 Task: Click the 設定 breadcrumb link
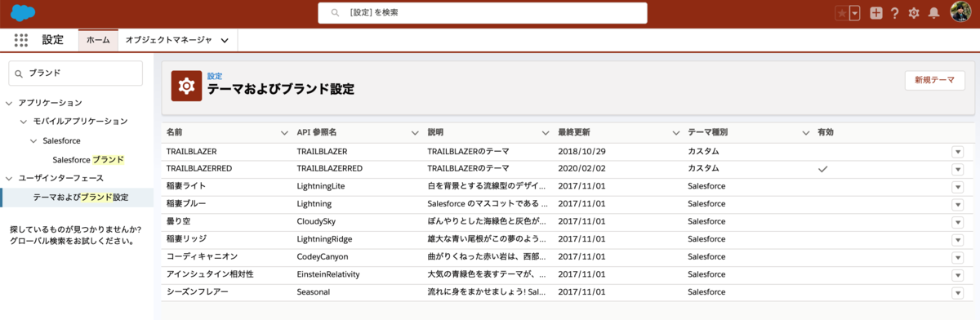click(x=215, y=76)
